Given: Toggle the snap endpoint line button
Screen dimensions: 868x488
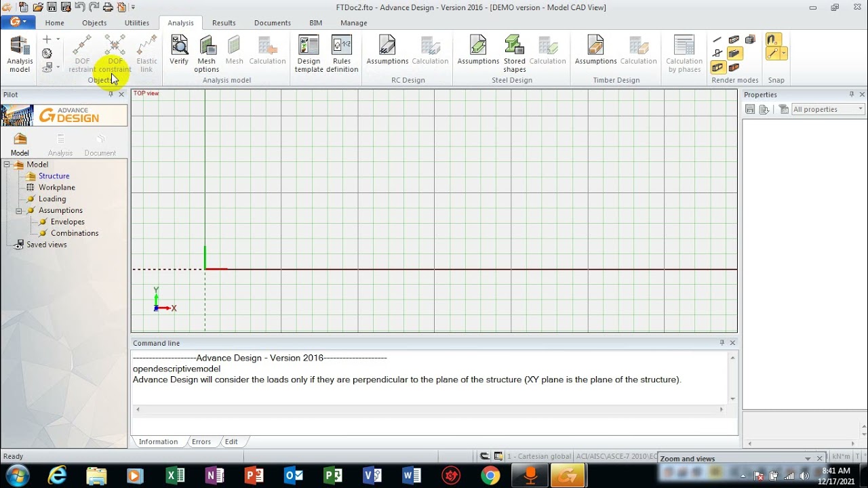Looking at the screenshot, I should pyautogui.click(x=772, y=53).
